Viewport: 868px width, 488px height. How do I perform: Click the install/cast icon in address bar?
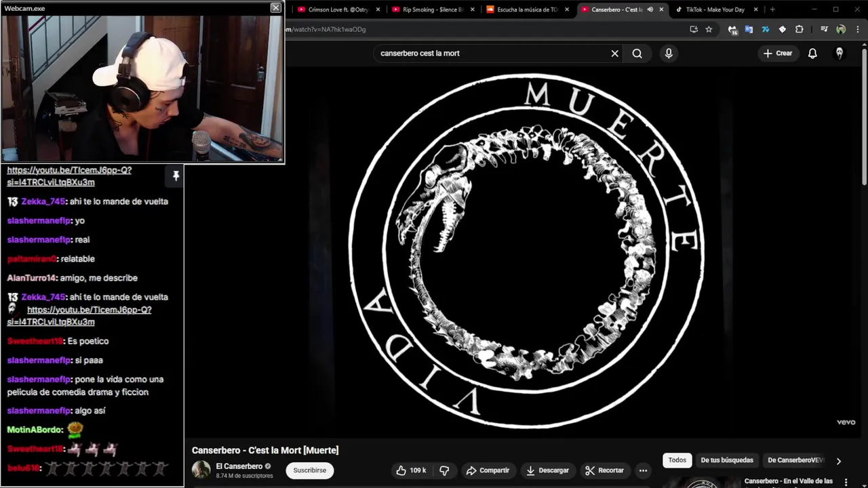[x=693, y=29]
